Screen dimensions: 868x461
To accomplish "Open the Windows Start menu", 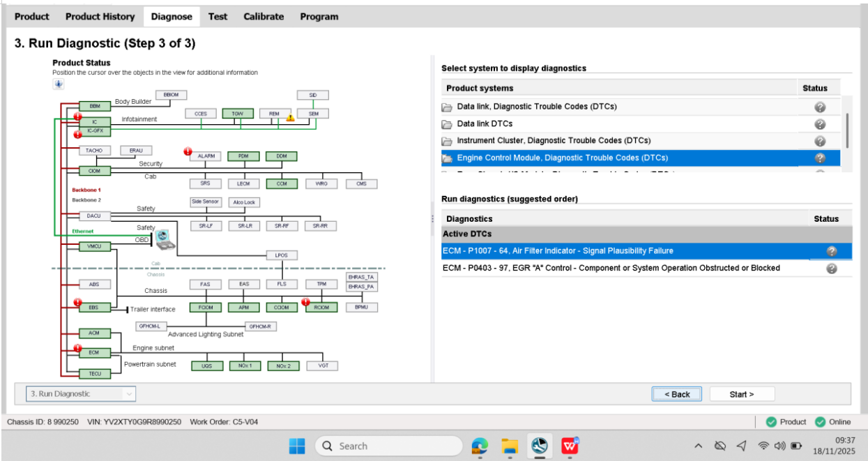I will click(x=297, y=446).
